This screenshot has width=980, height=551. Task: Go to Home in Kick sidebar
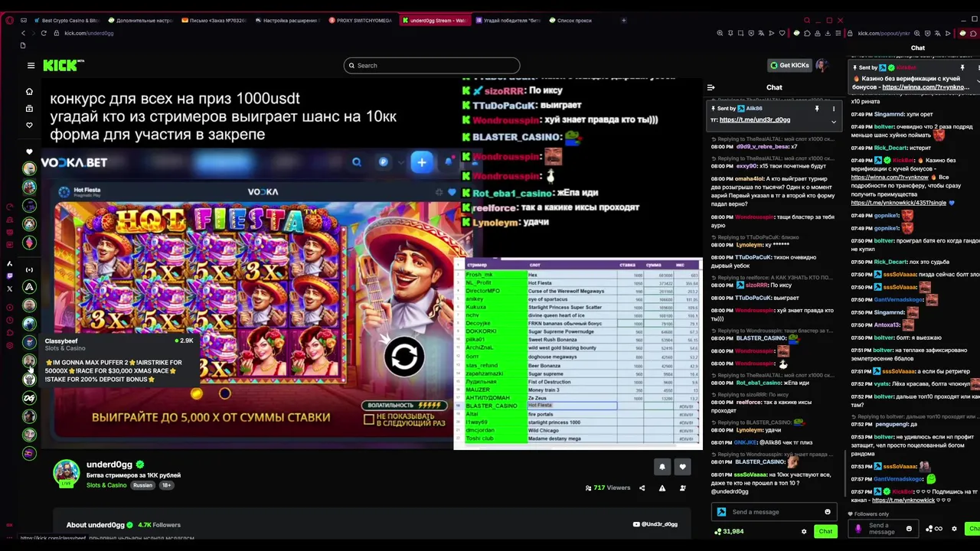pyautogui.click(x=29, y=92)
